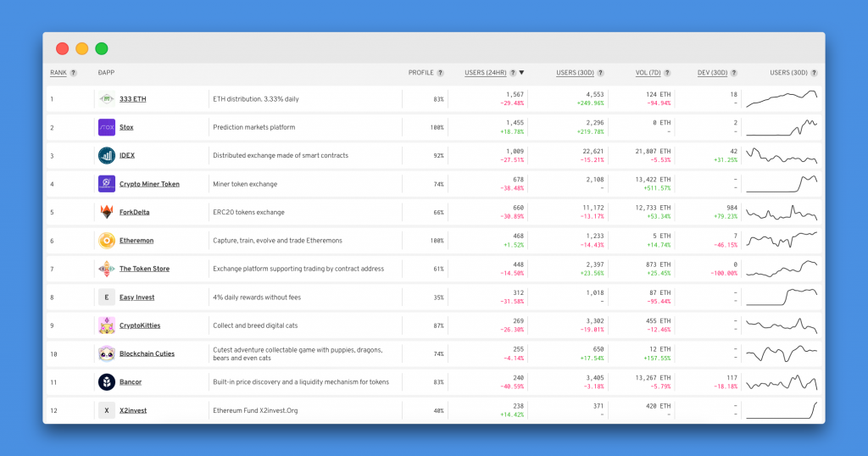Click the 333 ETH users sparkline chart
The width and height of the screenshot is (868, 456).
782,98
